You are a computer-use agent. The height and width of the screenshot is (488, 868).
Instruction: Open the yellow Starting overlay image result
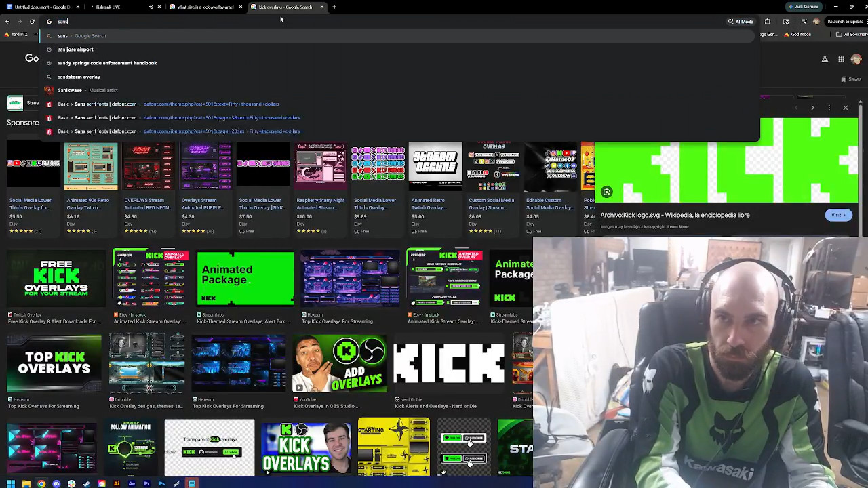tap(394, 447)
